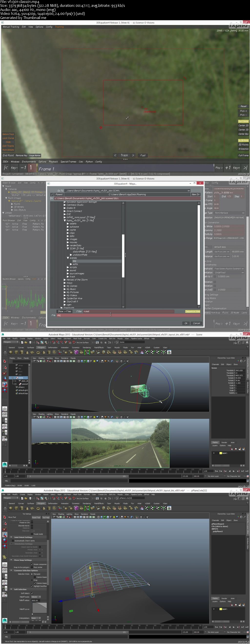Click the File name field in file dialog

click(x=128, y=315)
